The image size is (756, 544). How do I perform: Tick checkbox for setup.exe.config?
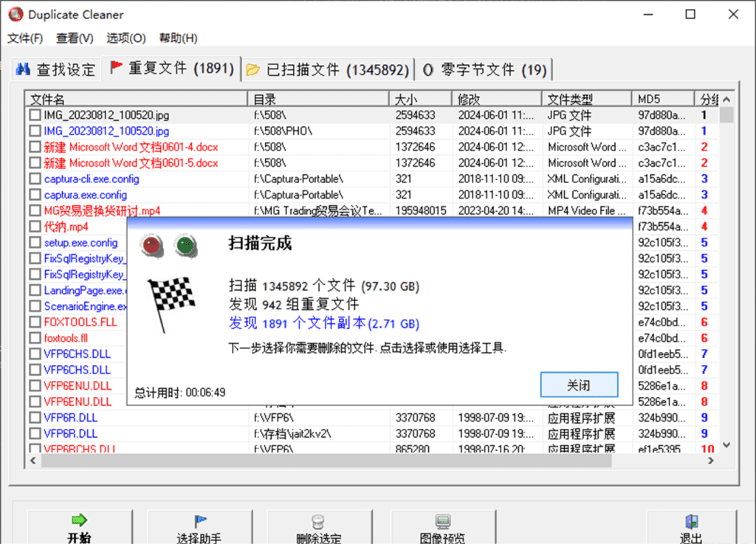click(x=35, y=242)
